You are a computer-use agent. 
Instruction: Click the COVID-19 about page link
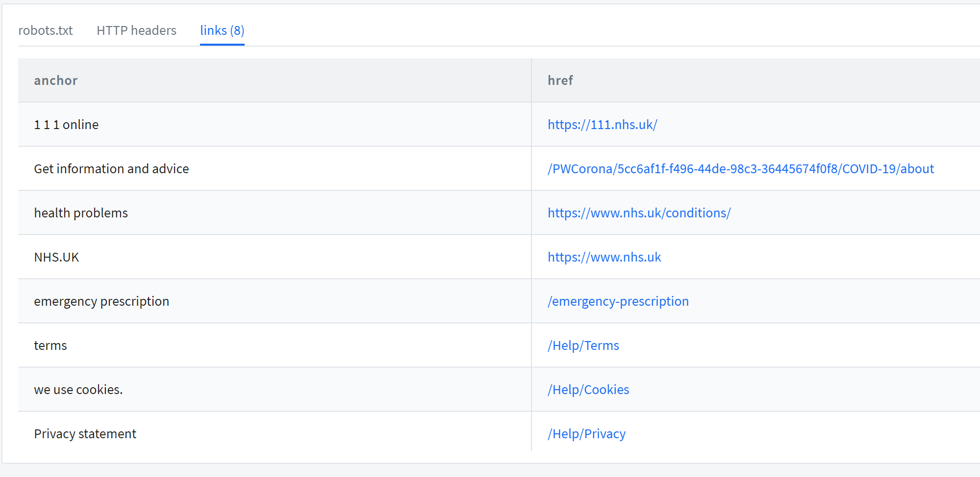740,168
